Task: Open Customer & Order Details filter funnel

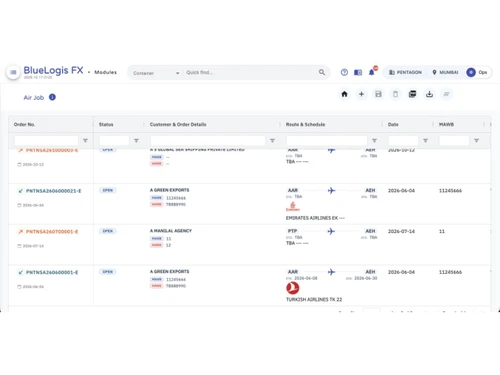Action: (x=272, y=141)
